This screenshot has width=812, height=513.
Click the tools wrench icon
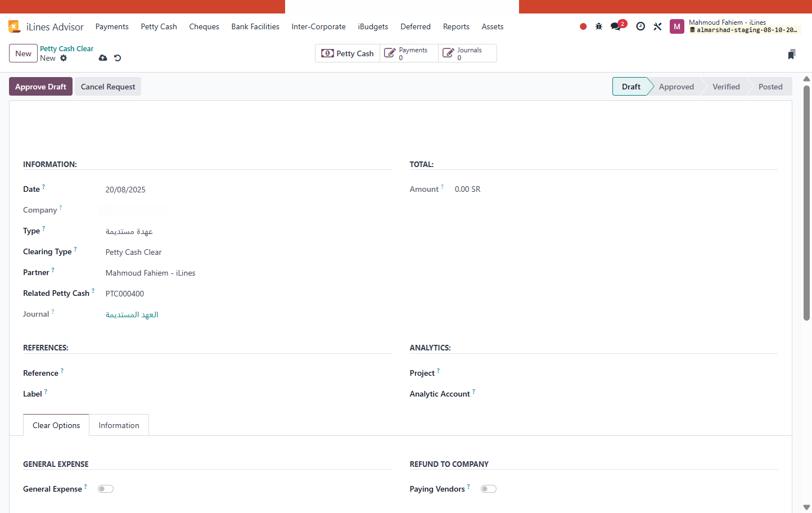click(657, 26)
